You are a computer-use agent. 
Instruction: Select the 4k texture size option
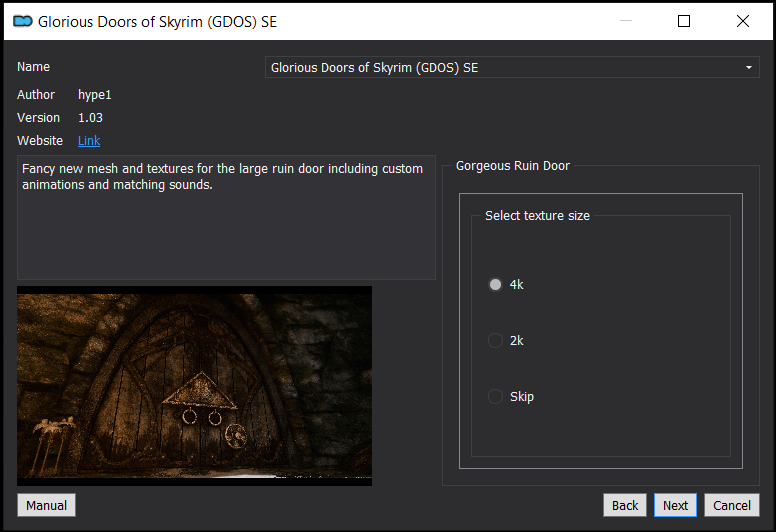tap(505, 285)
